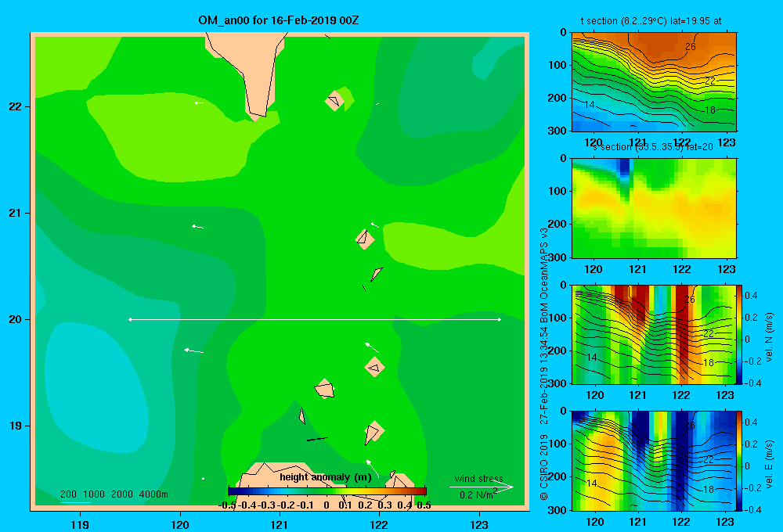Image resolution: width=783 pixels, height=532 pixels.
Task: Click the island polygon near 22°N, 121.5°E
Action: click(x=334, y=101)
